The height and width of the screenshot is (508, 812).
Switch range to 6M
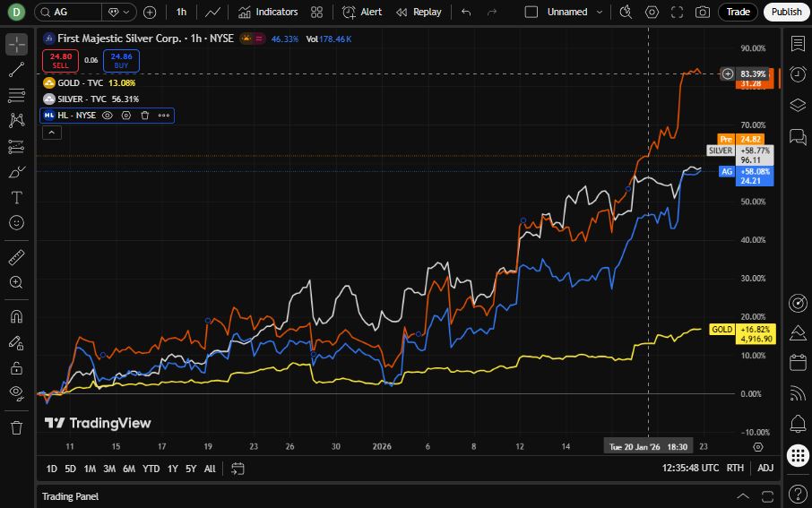point(129,469)
